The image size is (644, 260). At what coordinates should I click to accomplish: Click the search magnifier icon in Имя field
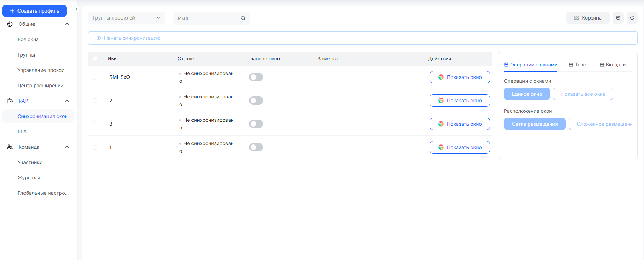point(243,18)
